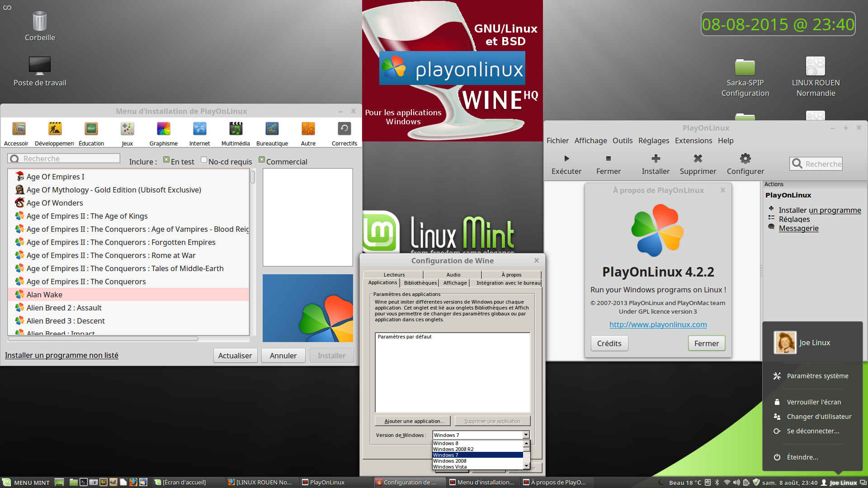
Task: Open the Version de Windows combo box
Action: click(x=481, y=435)
